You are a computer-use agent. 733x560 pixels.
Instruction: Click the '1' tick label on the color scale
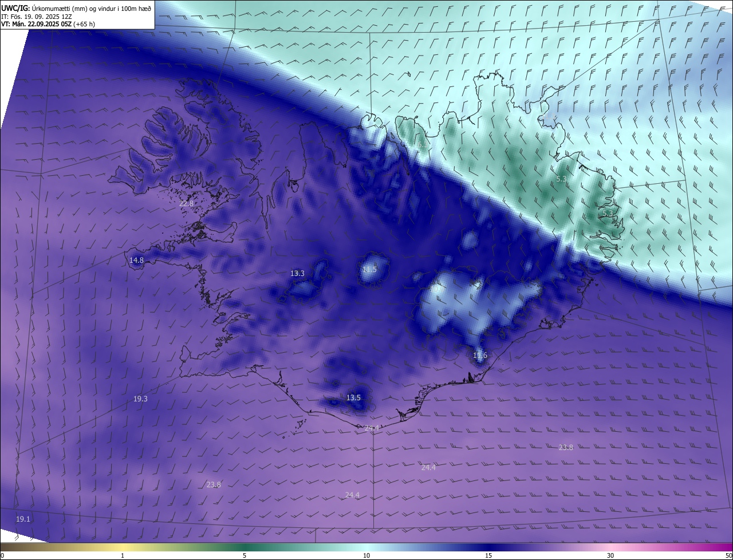coord(123,555)
